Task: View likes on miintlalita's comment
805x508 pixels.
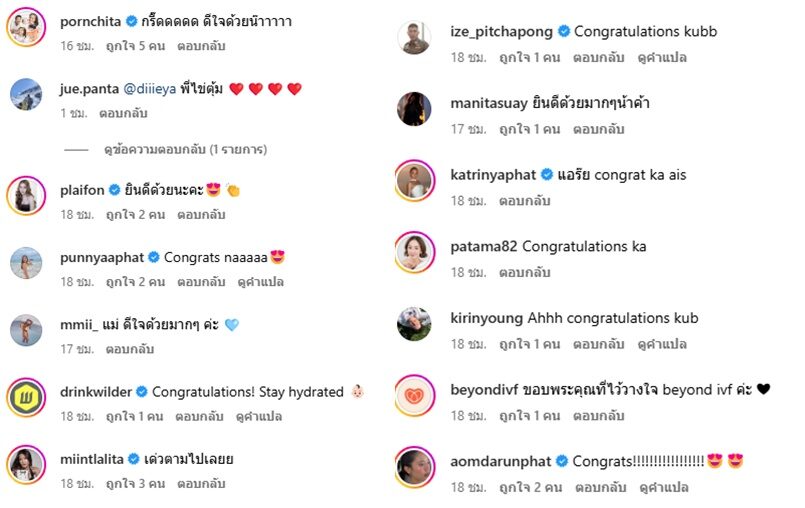Action: pos(136,484)
